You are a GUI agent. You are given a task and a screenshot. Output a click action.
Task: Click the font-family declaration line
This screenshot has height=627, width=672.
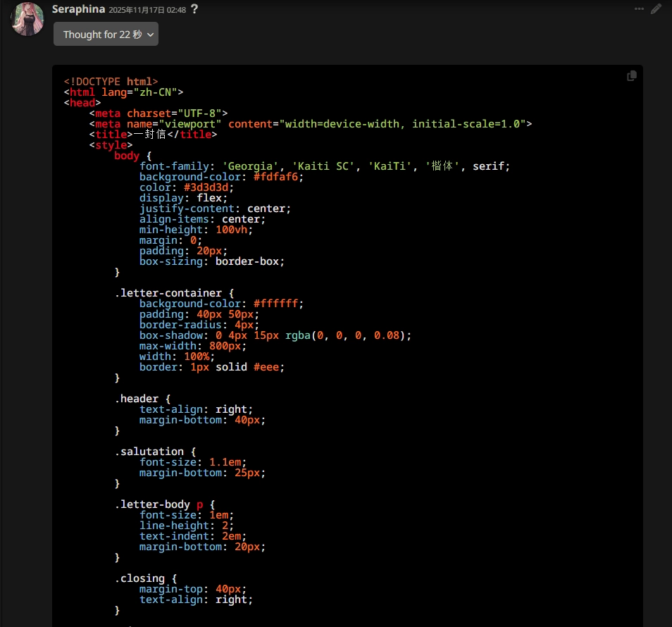pyautogui.click(x=324, y=166)
